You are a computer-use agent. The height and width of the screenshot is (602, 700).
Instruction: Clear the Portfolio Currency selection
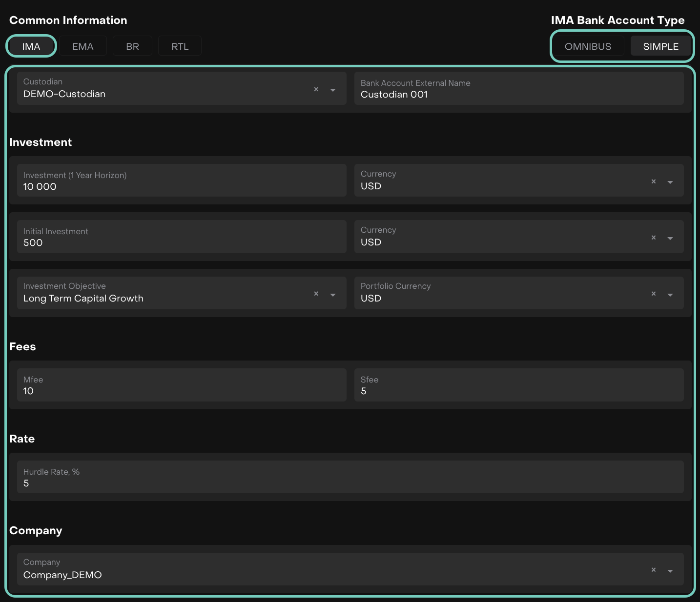point(653,294)
